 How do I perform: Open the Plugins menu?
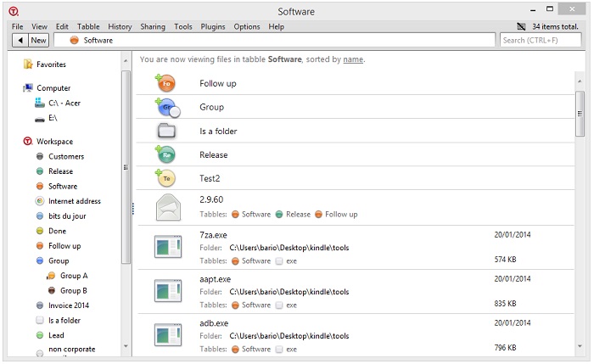212,26
